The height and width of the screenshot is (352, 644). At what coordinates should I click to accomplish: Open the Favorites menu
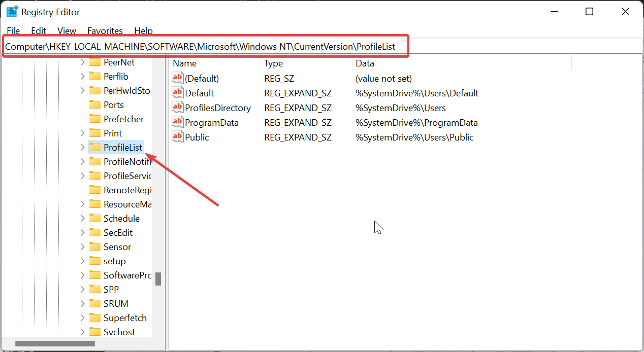coord(105,31)
